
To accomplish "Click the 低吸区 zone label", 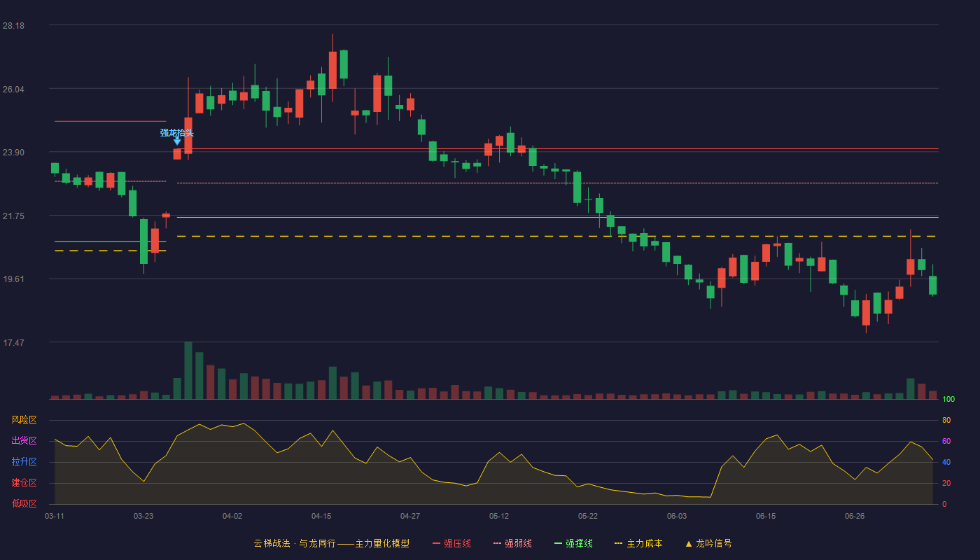I will click(x=24, y=503).
